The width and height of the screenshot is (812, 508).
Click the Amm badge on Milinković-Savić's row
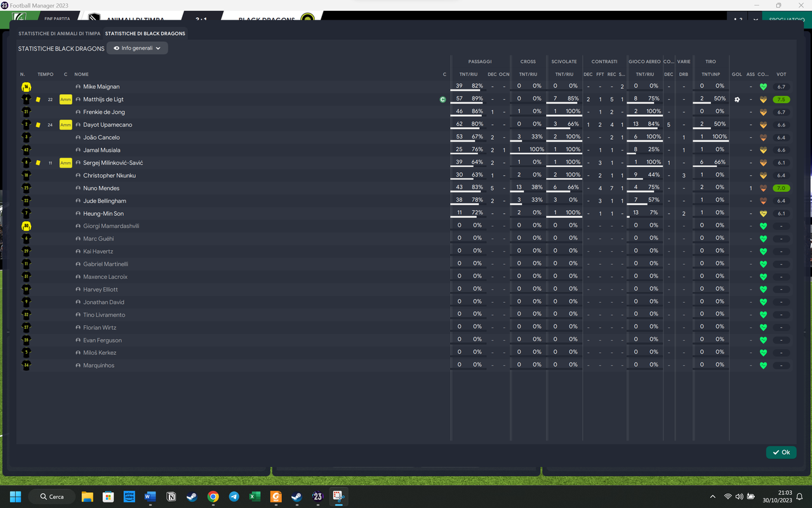click(x=65, y=163)
